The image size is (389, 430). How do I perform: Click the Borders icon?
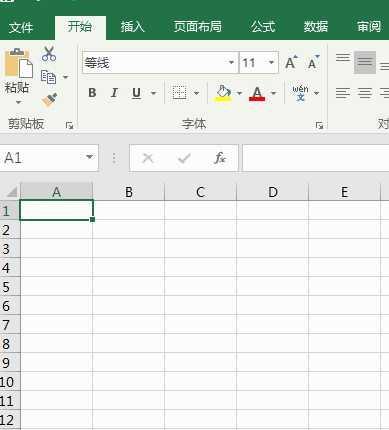coord(179,93)
